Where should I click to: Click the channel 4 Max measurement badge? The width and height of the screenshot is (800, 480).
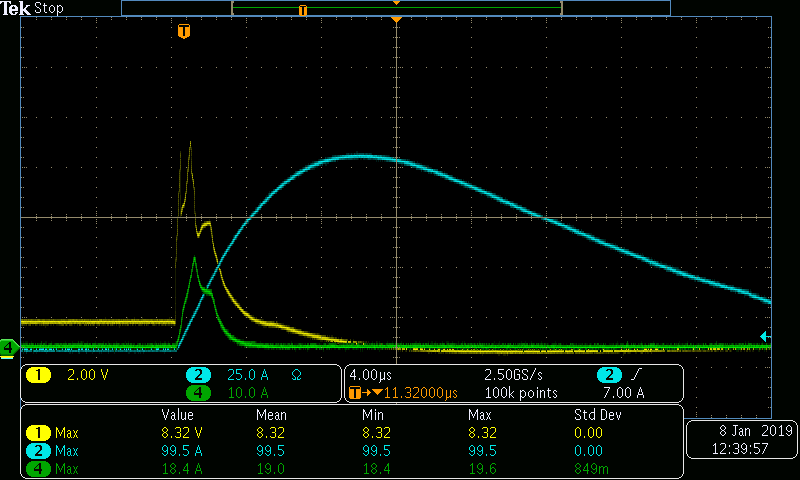(38, 469)
